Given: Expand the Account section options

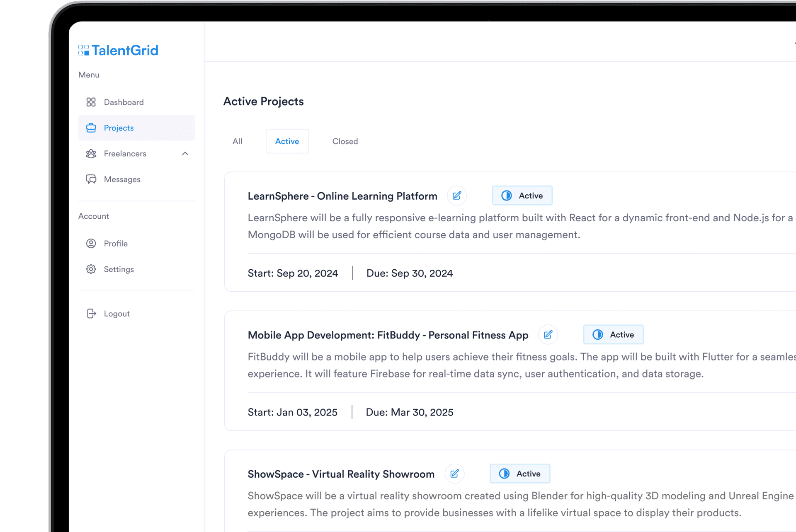Looking at the screenshot, I should [94, 216].
